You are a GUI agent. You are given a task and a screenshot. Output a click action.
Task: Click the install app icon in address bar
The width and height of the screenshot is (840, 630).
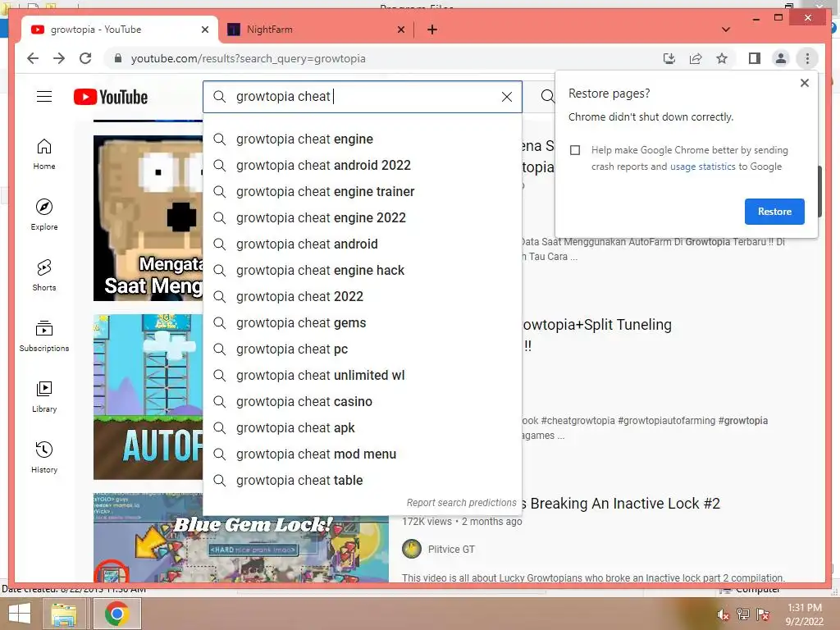point(669,58)
